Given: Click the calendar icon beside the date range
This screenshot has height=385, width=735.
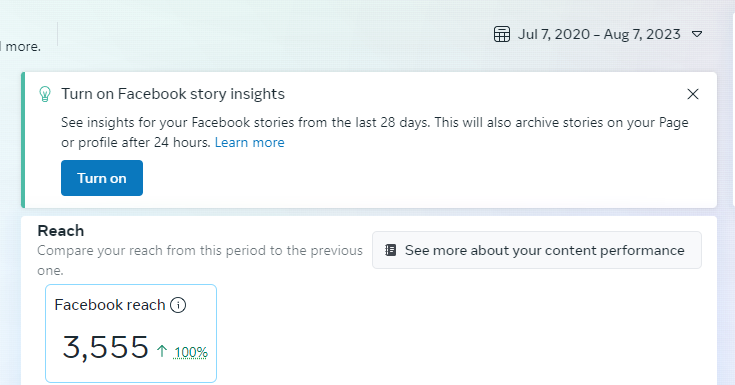Looking at the screenshot, I should pos(502,34).
